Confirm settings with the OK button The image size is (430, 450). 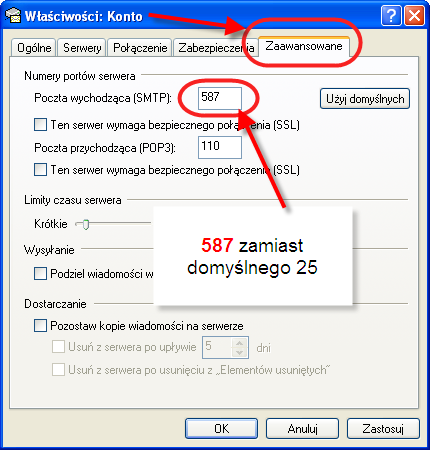tap(221, 428)
